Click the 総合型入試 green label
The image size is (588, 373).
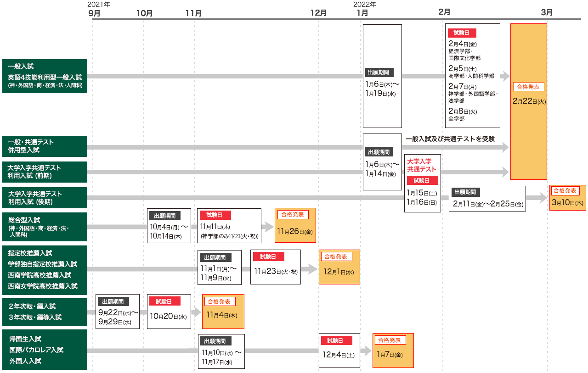pyautogui.click(x=45, y=227)
